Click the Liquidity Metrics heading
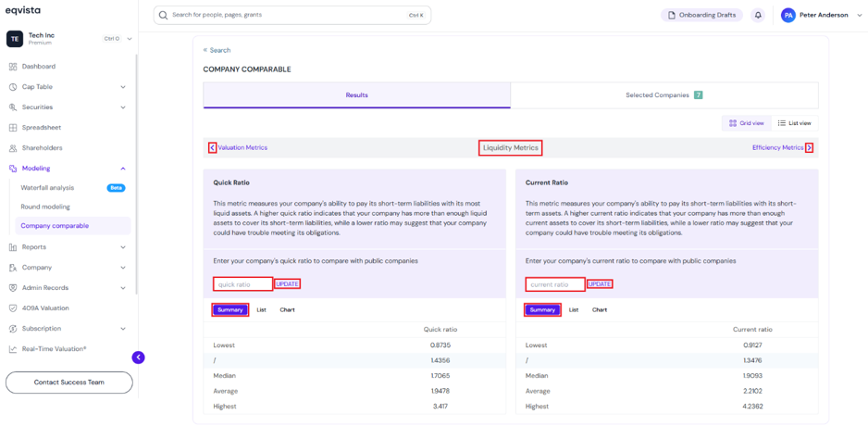The image size is (868, 427). pyautogui.click(x=511, y=148)
